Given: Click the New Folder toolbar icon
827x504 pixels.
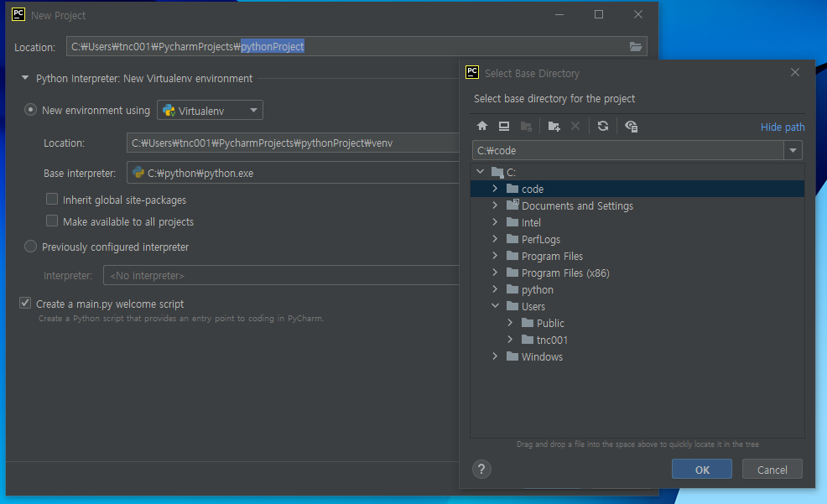Looking at the screenshot, I should (x=554, y=126).
